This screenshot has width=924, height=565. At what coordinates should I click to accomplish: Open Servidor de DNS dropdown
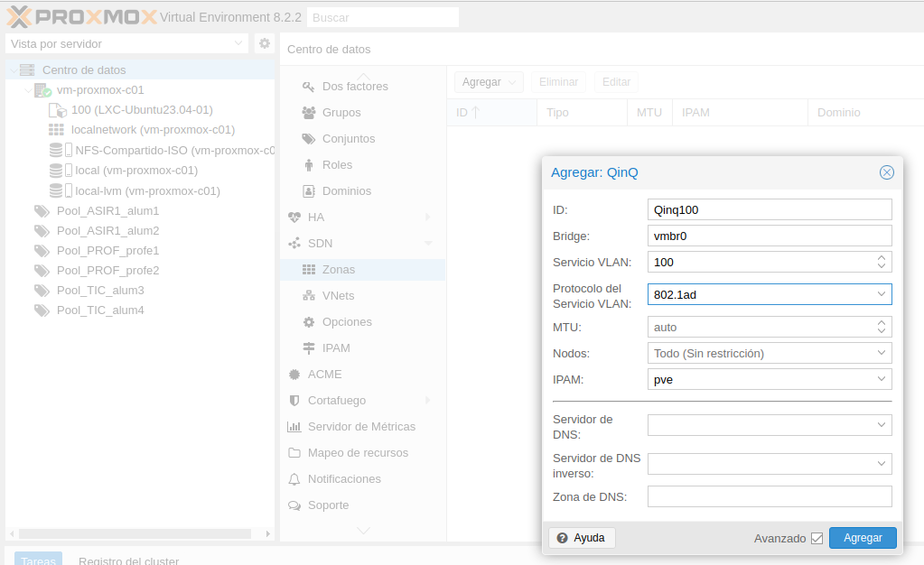click(x=881, y=425)
